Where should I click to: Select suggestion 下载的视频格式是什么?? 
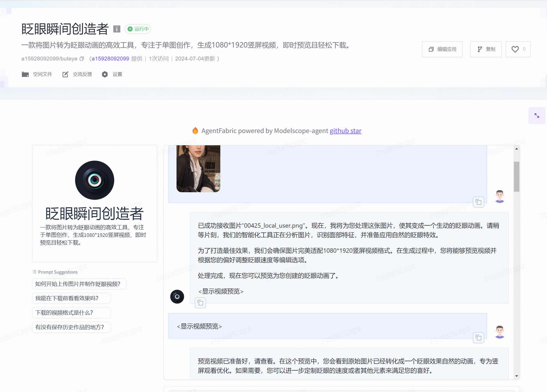71,312
